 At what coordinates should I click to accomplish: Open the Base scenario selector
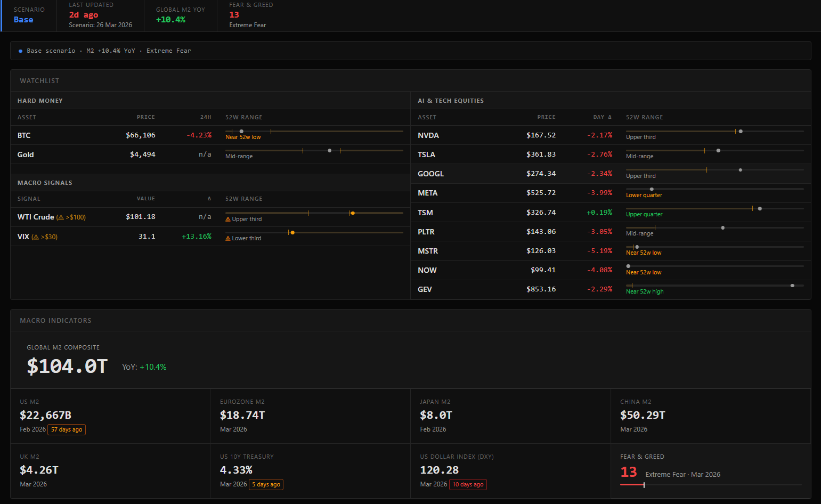[x=23, y=19]
